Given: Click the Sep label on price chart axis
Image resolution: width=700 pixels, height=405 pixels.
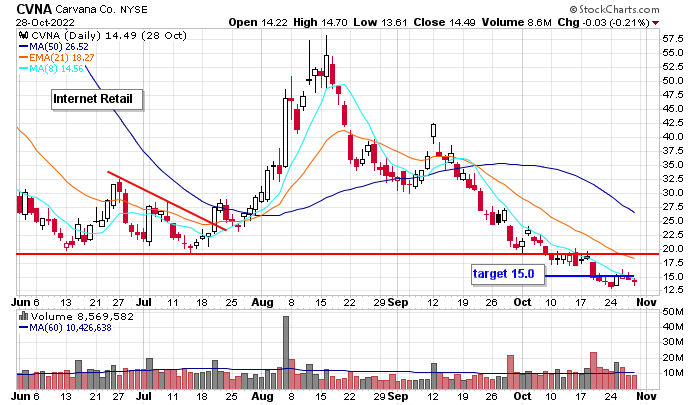Looking at the screenshot, I should pos(398,302).
